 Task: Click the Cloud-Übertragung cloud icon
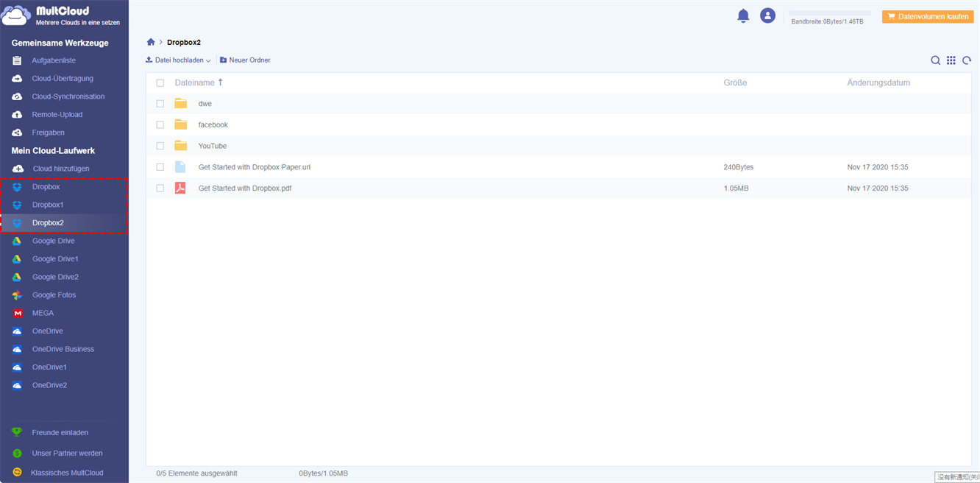pos(17,79)
